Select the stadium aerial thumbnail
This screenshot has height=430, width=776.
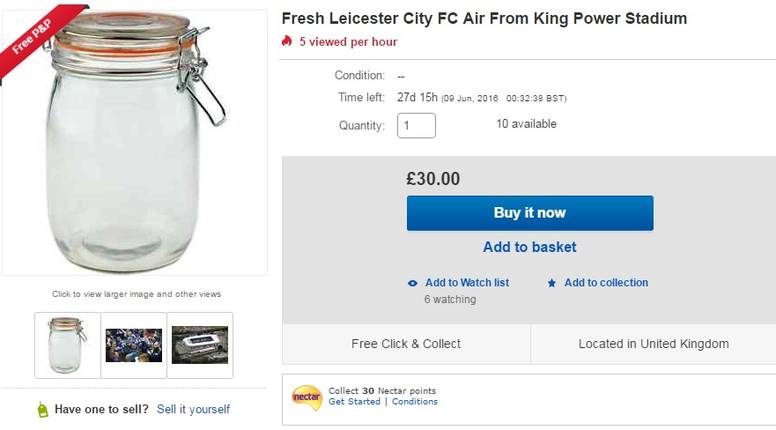[x=200, y=345]
